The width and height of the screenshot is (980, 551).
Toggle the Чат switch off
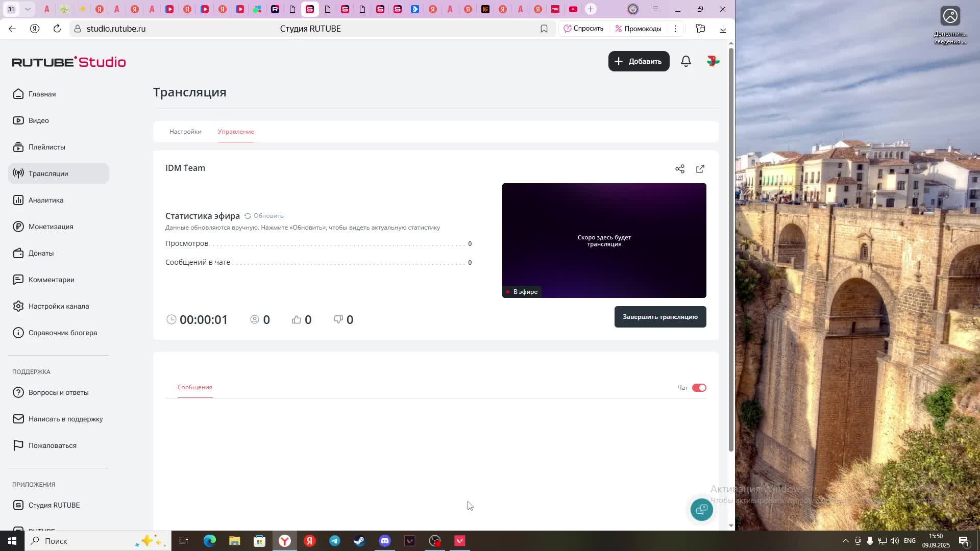tap(699, 388)
